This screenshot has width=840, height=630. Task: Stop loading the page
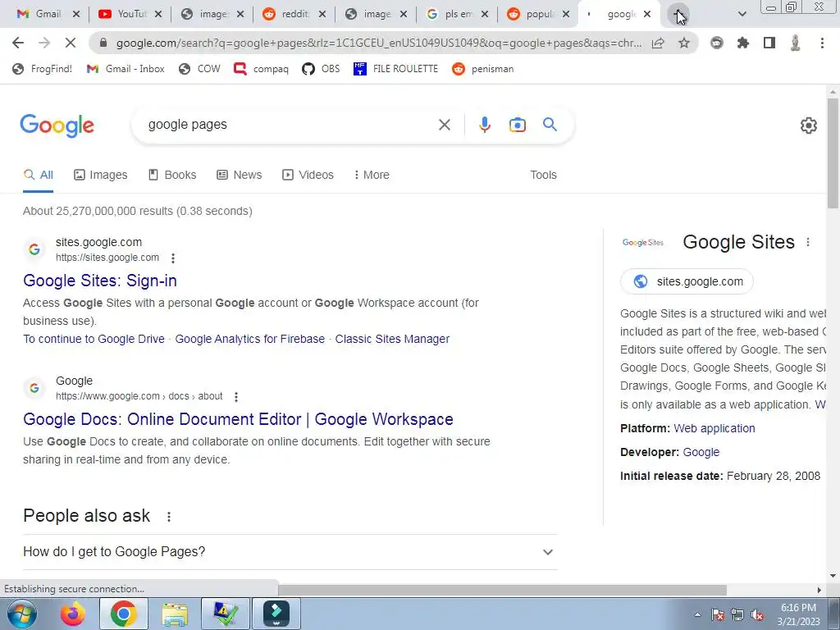coord(71,43)
